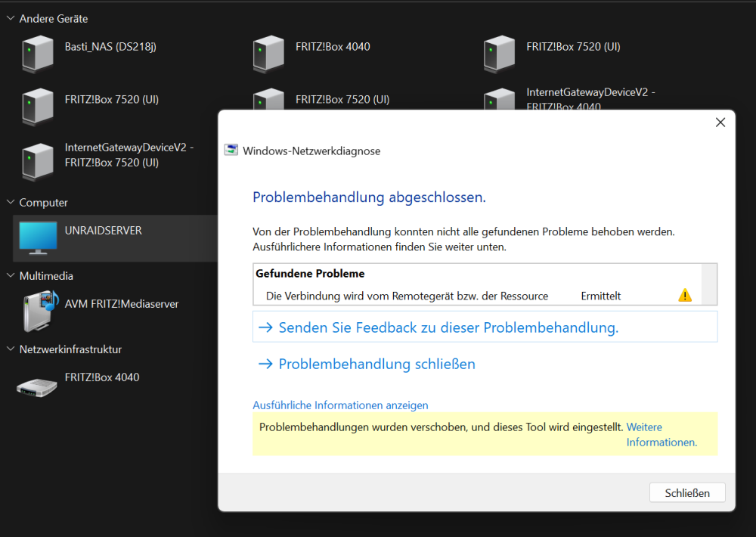Collapse the Netzwerkinfrastruktur group
Screen dimensions: 756x537
point(10,349)
